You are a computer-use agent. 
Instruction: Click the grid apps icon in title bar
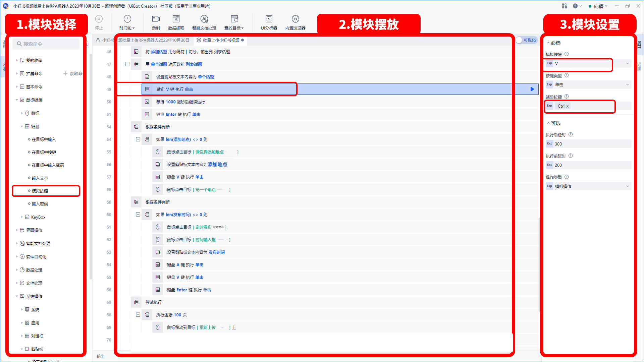pyautogui.click(x=565, y=6)
